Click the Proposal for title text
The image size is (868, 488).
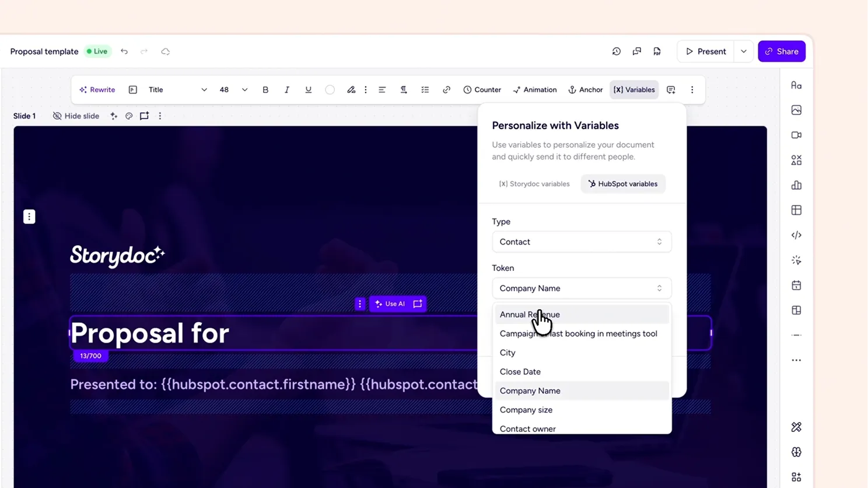149,333
